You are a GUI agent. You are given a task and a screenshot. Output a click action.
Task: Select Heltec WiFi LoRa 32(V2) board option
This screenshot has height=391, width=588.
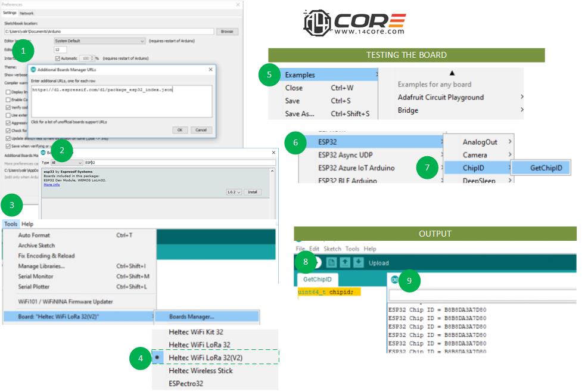[x=215, y=357]
